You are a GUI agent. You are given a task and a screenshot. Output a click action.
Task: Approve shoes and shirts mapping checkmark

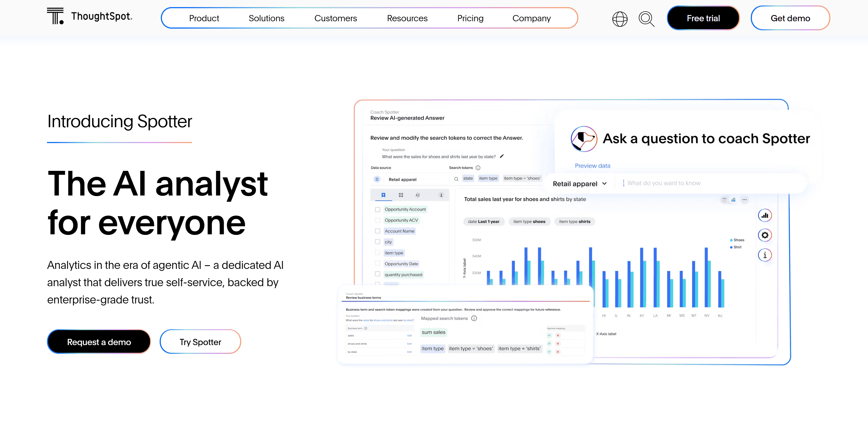pyautogui.click(x=549, y=343)
